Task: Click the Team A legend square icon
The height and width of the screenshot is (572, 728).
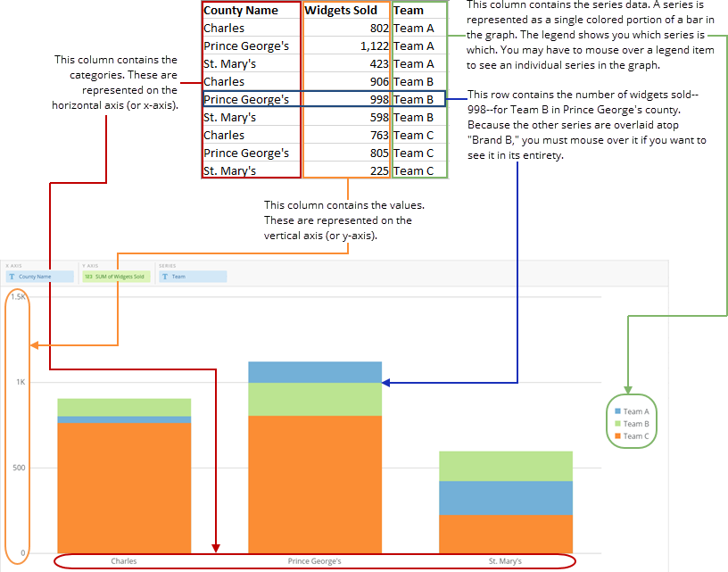Action: tap(617, 410)
